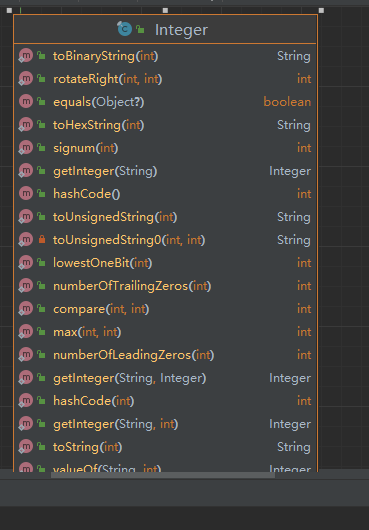Click method icon of numberOfLeadingZeros(int)
Viewport: 369px width, 530px height.
tap(26, 354)
